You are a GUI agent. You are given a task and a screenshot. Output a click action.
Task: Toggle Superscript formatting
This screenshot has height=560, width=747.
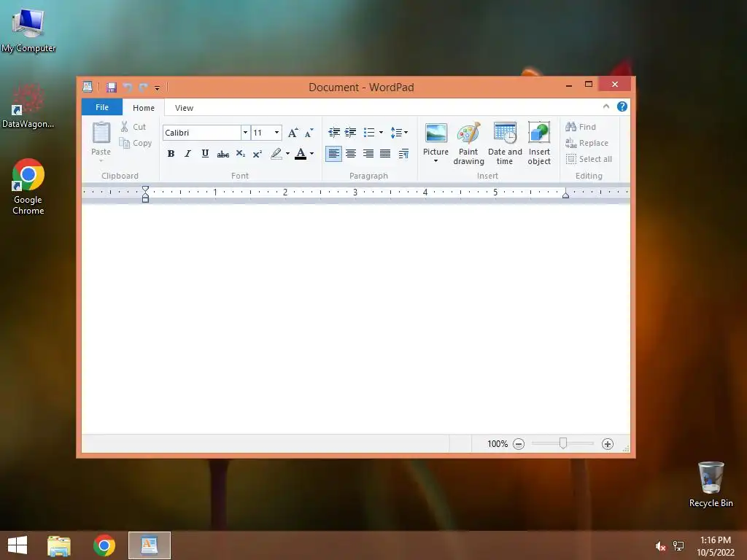point(258,153)
